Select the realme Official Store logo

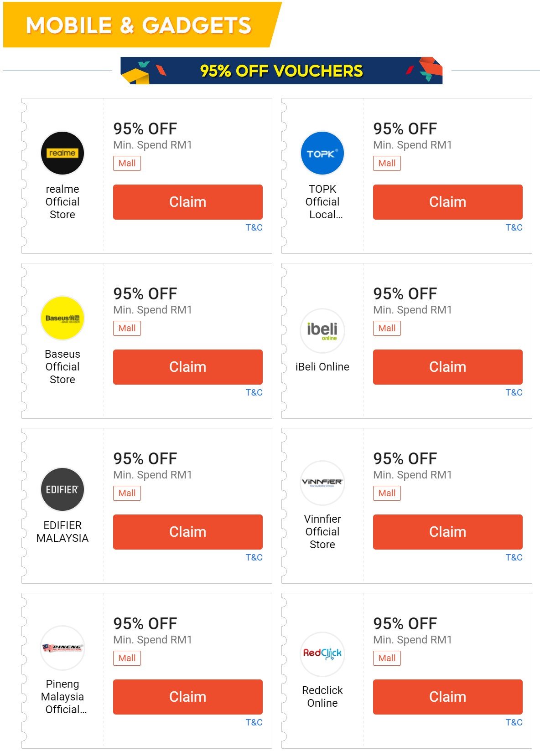point(62,154)
